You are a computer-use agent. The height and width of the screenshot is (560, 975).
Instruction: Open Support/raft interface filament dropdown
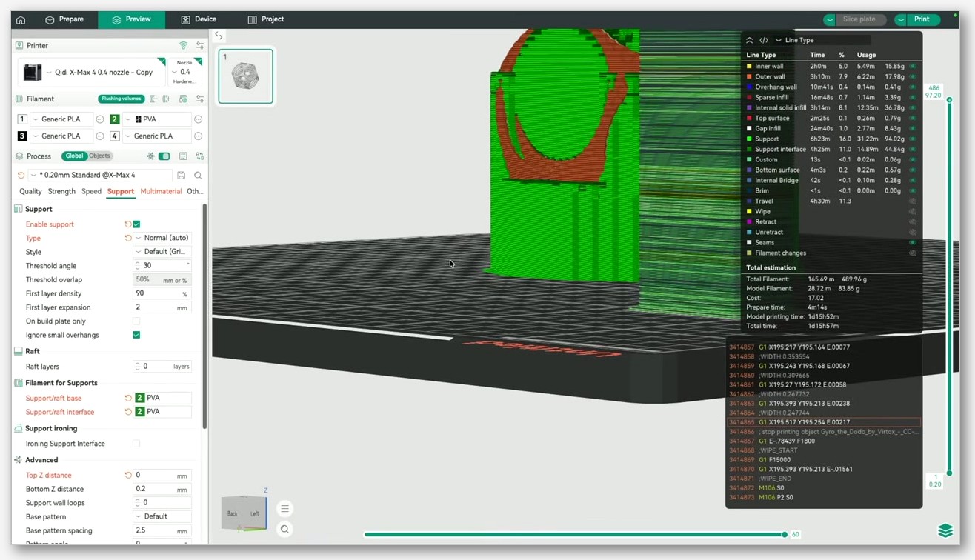[x=162, y=412]
